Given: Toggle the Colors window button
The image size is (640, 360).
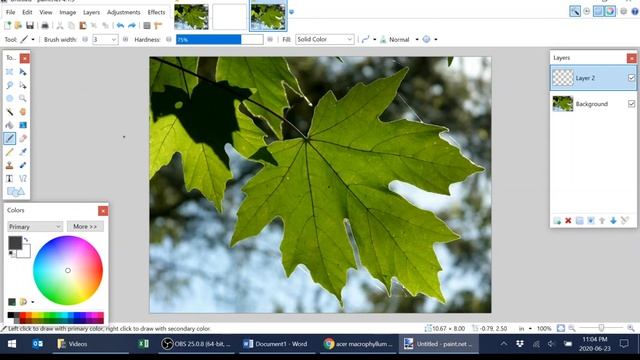Looking at the screenshot, I should tap(610, 11).
